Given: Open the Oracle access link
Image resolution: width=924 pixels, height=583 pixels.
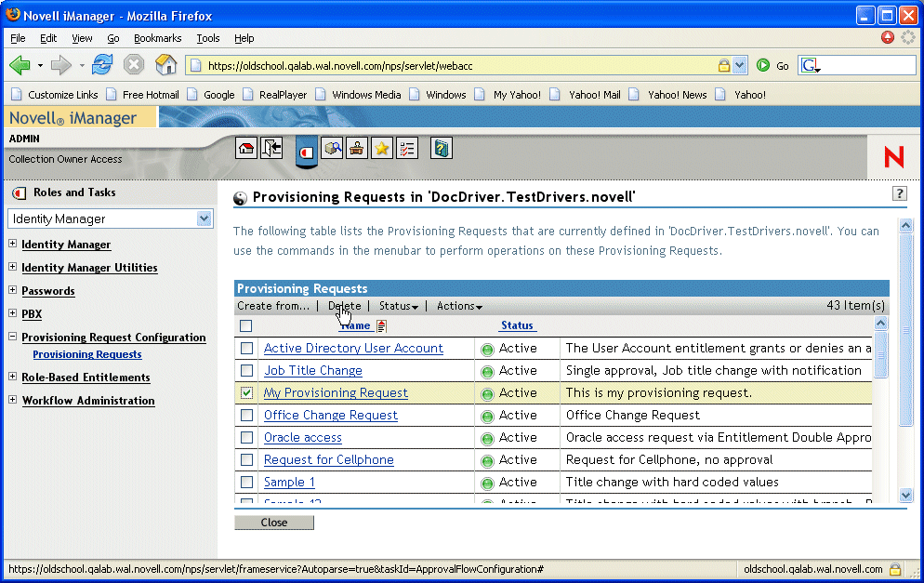Looking at the screenshot, I should [302, 437].
